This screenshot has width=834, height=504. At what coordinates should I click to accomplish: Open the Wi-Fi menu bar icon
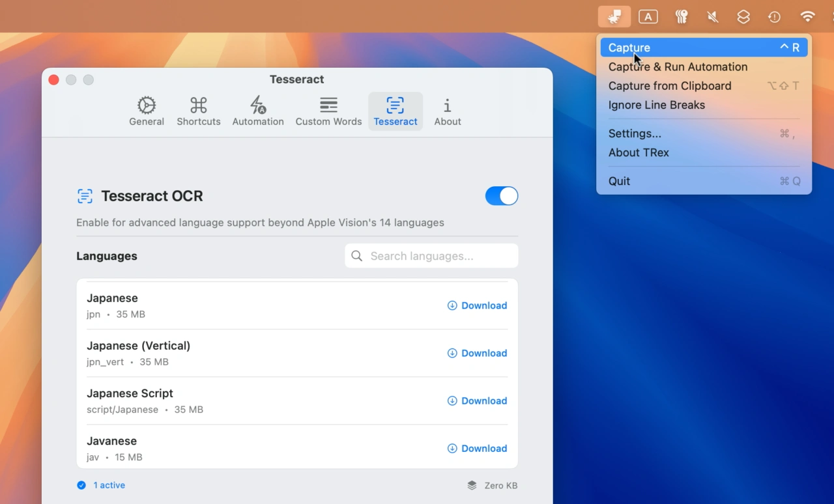[x=807, y=17]
